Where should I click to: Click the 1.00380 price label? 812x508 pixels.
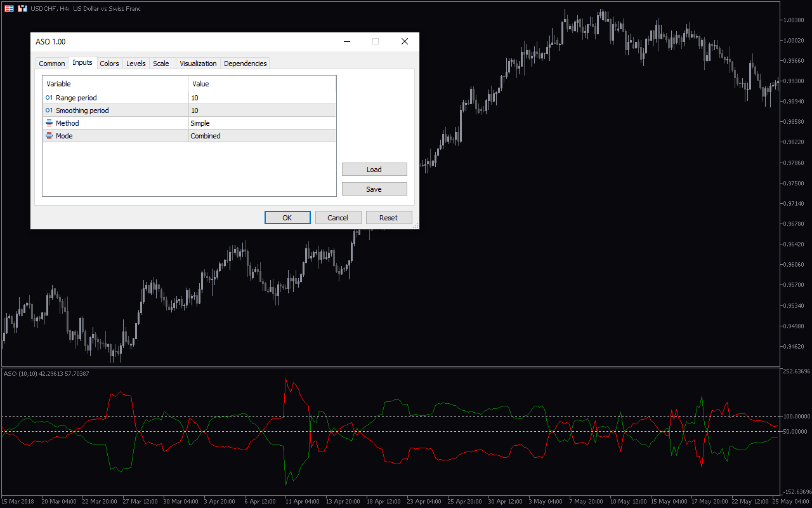pyautogui.click(x=794, y=20)
